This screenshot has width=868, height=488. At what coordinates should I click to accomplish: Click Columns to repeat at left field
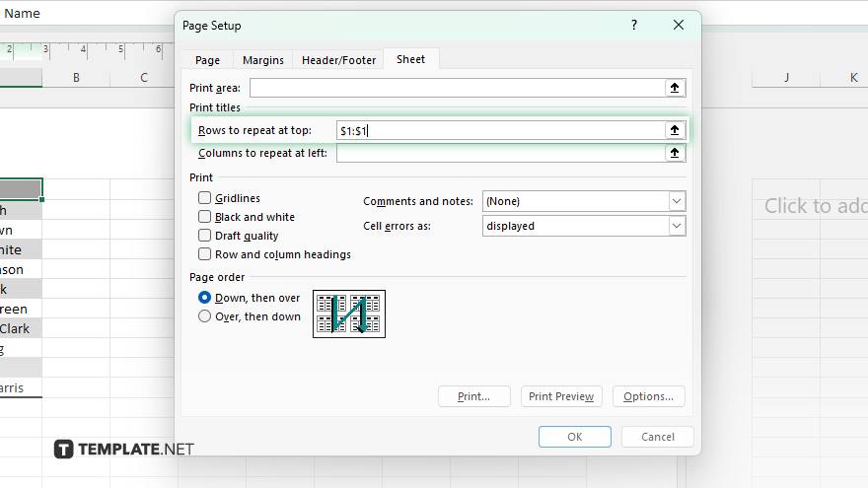pos(500,153)
